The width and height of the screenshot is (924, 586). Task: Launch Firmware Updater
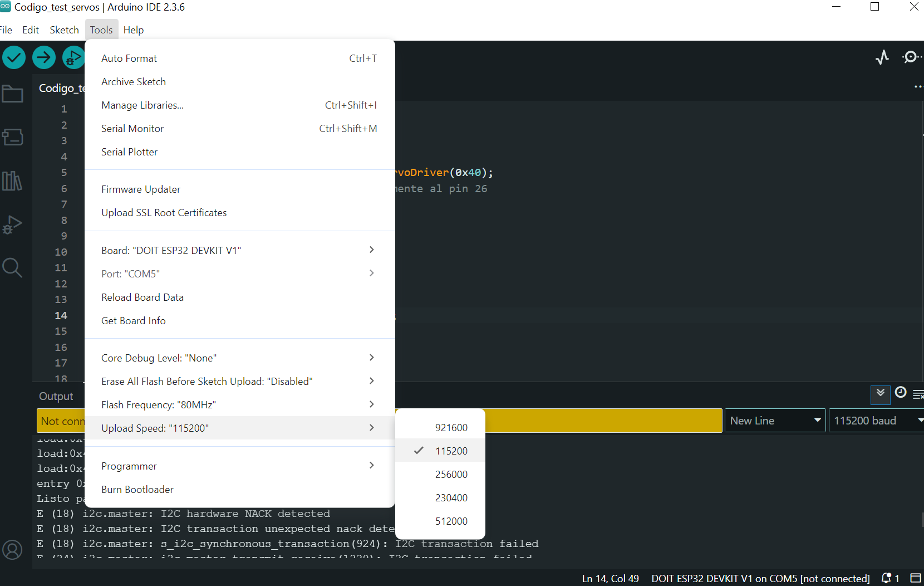point(240,189)
